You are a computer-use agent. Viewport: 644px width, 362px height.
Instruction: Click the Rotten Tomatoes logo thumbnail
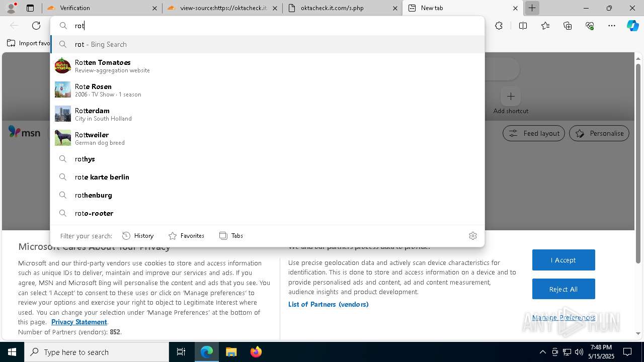tap(63, 65)
